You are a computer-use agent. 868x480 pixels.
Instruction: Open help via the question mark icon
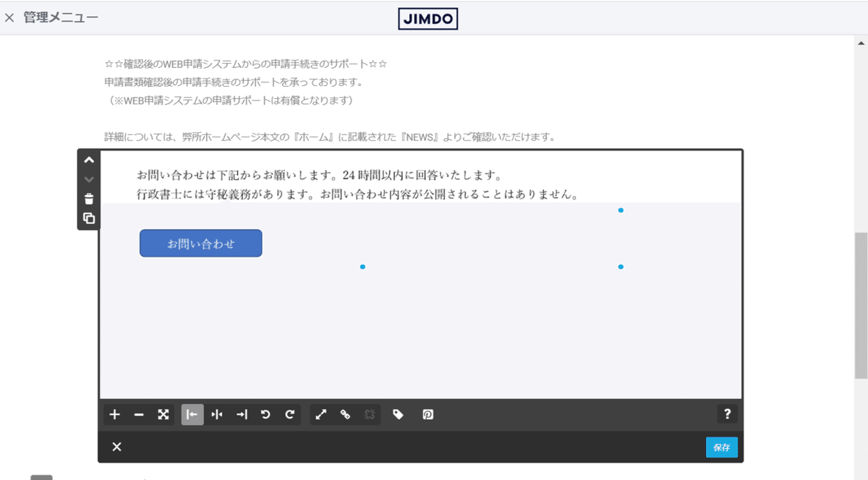(x=728, y=414)
